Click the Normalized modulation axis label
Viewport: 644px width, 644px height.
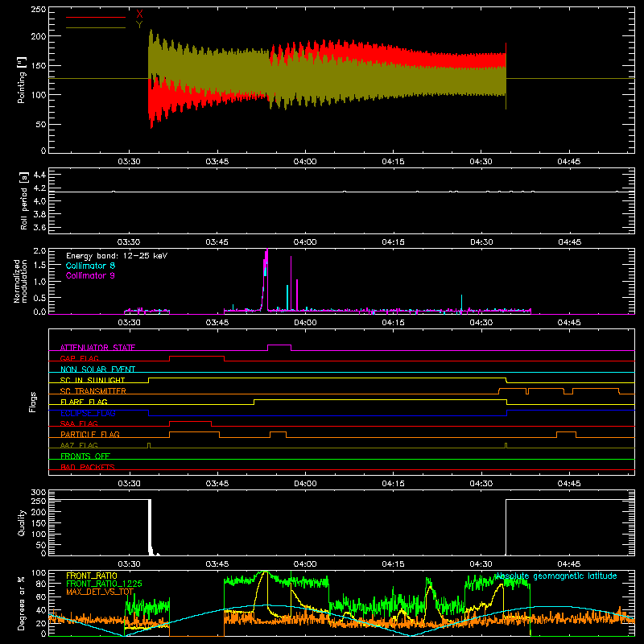tap(19, 281)
